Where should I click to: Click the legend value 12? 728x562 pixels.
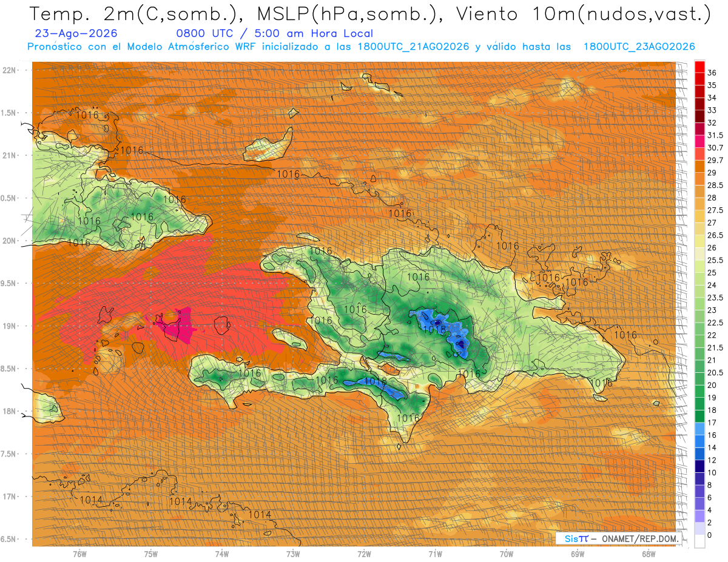point(712,460)
